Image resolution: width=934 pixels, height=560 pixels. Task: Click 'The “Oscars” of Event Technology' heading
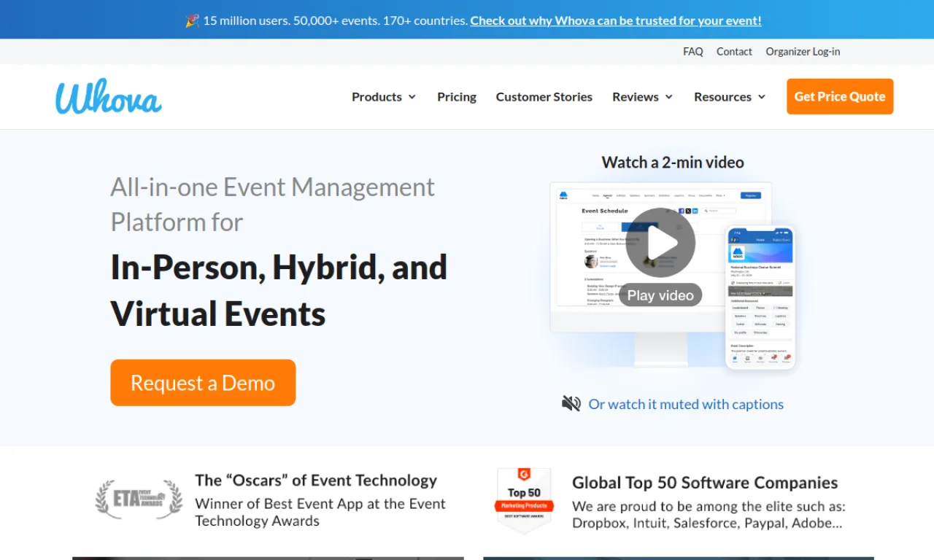pos(316,481)
